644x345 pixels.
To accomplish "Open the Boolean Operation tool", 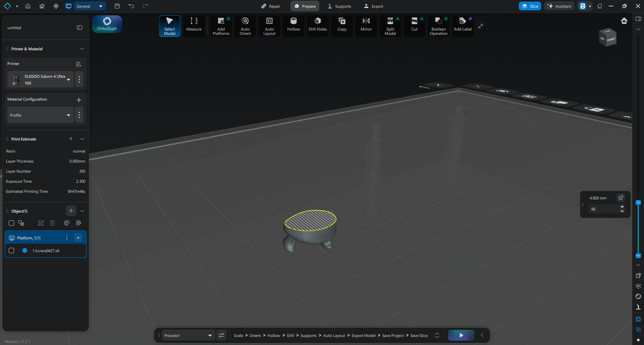I will point(439,26).
